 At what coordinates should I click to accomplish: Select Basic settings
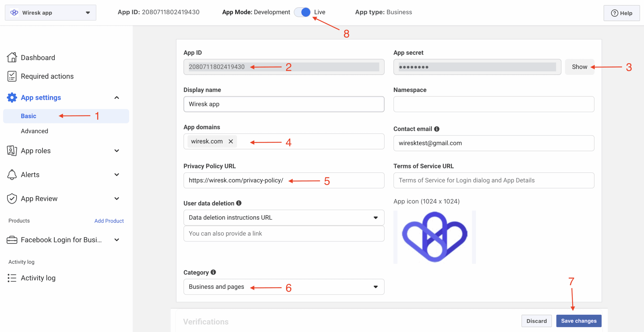(x=66, y=116)
